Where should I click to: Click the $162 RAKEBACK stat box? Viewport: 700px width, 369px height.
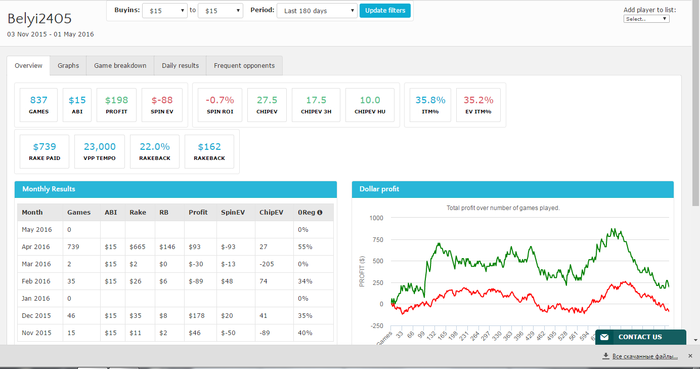[x=209, y=152]
